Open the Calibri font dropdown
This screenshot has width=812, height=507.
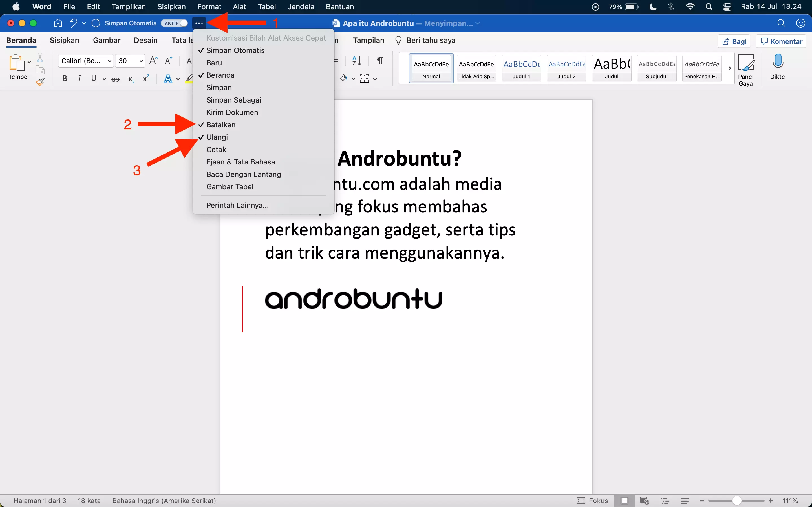[x=109, y=61]
